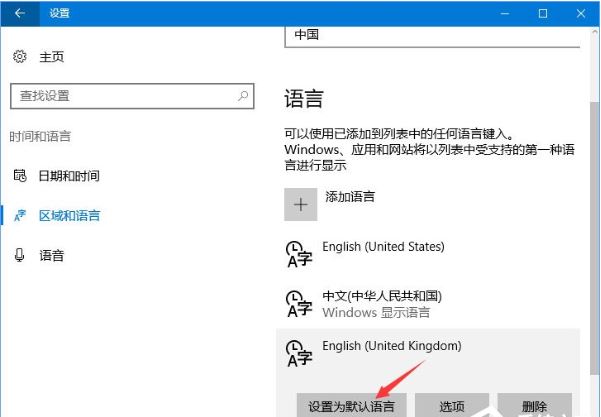The image size is (601, 417).
Task: Open the 中国 country or region dropdown
Action: (x=432, y=37)
